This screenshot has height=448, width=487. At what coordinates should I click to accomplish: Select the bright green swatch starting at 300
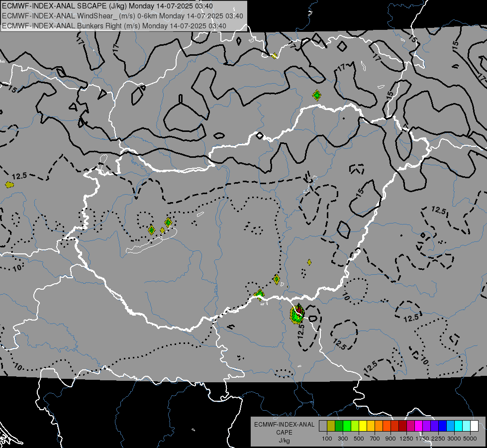click(347, 426)
